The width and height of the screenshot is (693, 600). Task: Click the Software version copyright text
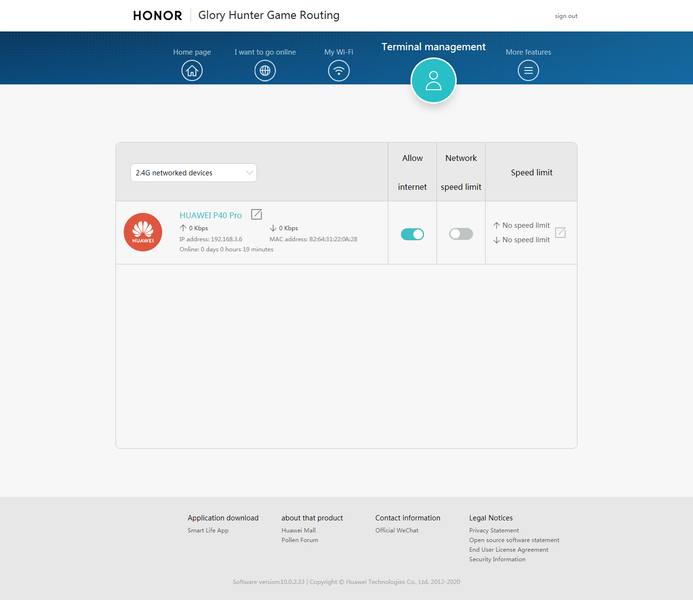(x=346, y=582)
